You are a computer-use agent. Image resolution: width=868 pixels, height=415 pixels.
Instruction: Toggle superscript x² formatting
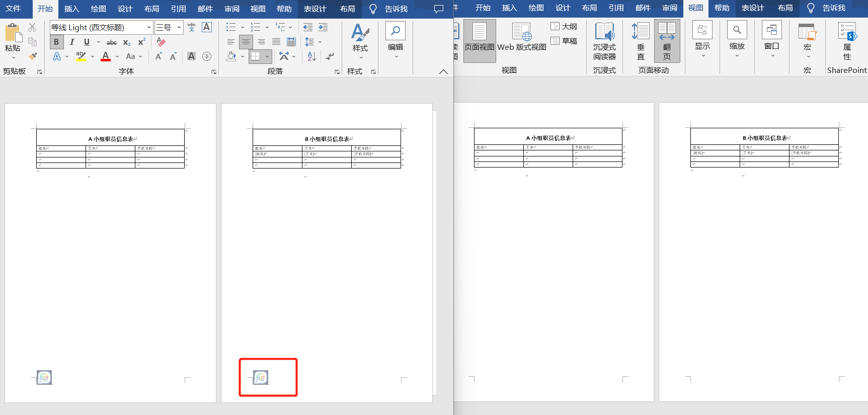tap(142, 42)
